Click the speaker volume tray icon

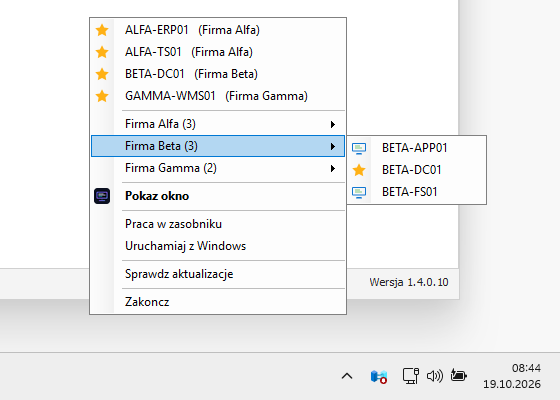click(435, 376)
